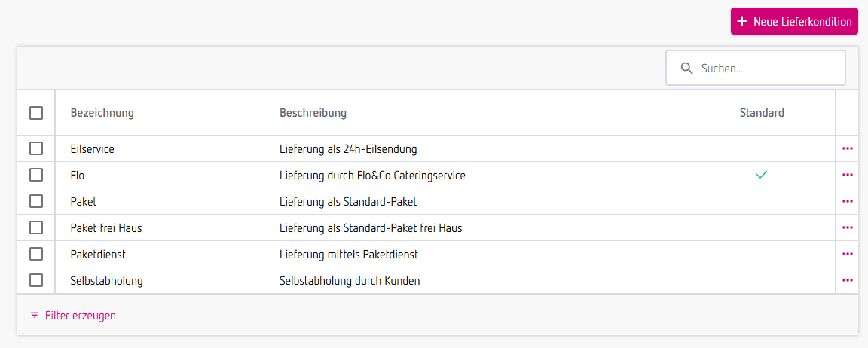This screenshot has height=348, width=868.
Task: Open the Paket frei Haus entry
Action: [106, 227]
